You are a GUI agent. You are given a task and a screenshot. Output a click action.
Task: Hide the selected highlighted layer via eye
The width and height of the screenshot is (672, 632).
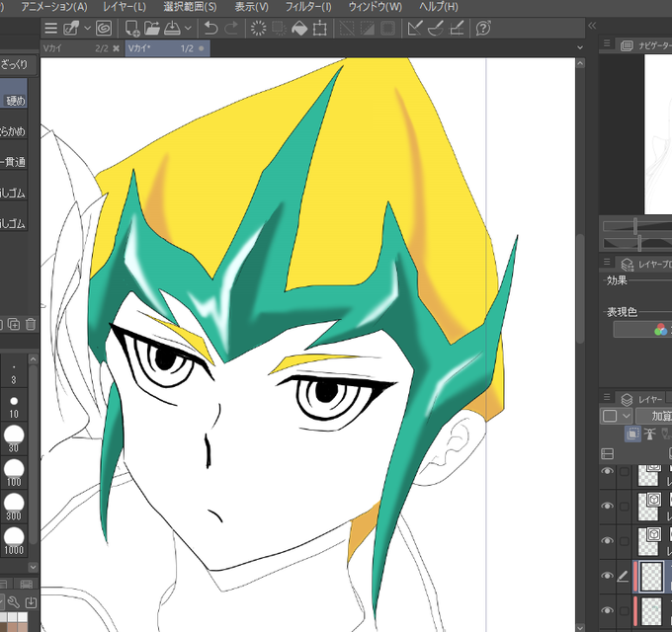(x=607, y=576)
